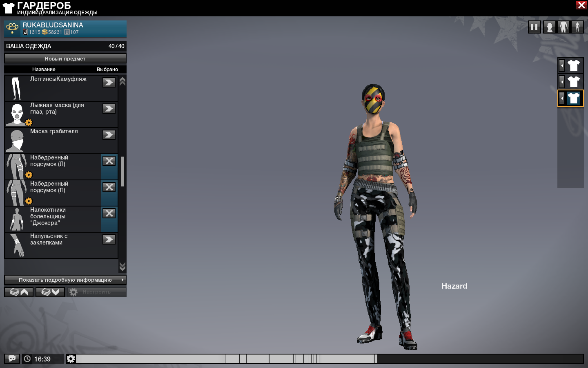
Task: Switch camera to full body view
Action: pos(577,27)
